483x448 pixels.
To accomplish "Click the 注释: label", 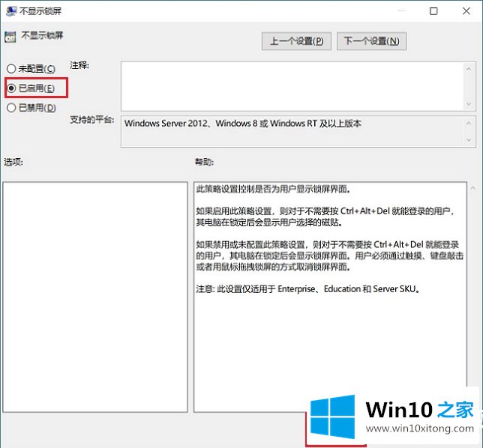I will click(79, 65).
